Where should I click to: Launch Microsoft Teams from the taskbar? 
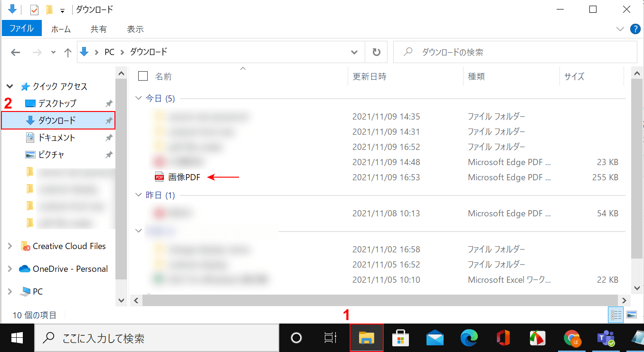[x=606, y=338]
